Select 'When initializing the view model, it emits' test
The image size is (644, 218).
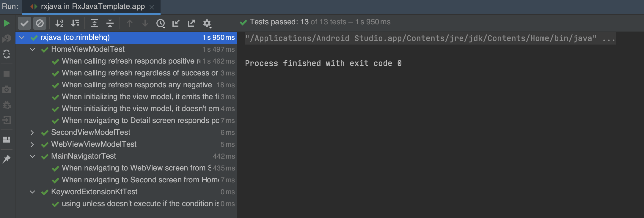click(126, 97)
